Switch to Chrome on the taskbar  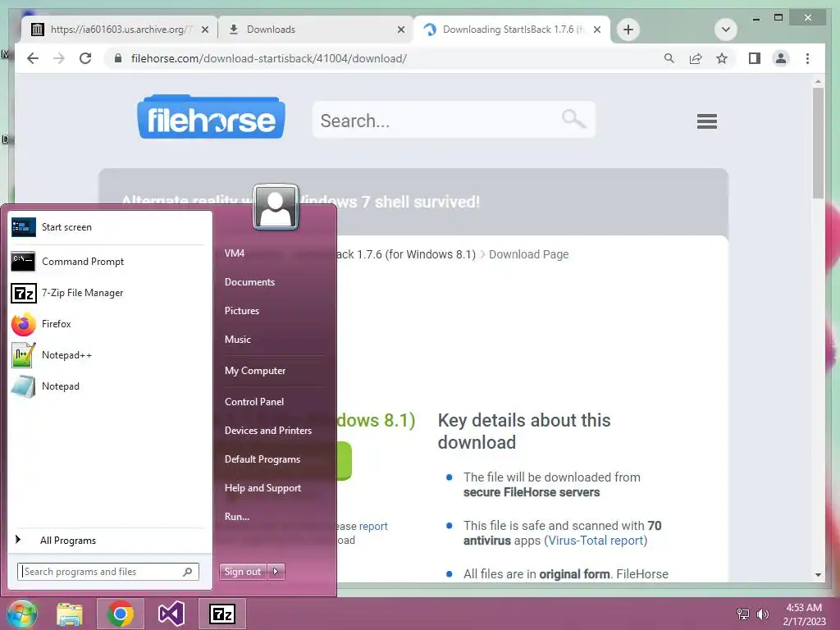pos(120,614)
